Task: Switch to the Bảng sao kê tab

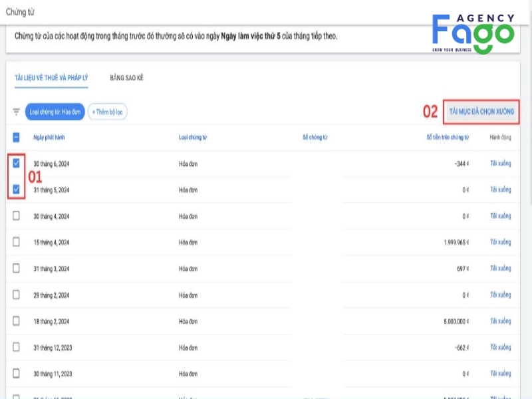Action: (126, 78)
